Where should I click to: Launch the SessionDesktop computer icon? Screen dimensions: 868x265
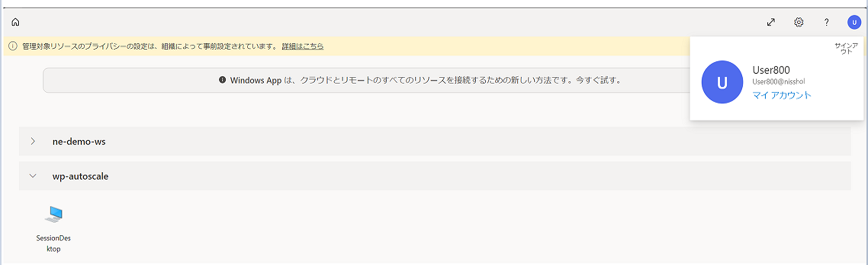coord(54,214)
